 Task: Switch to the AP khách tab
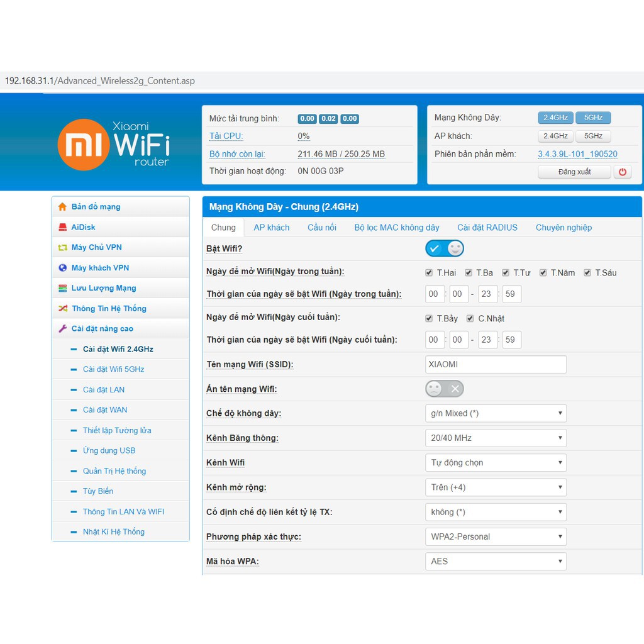pyautogui.click(x=272, y=228)
